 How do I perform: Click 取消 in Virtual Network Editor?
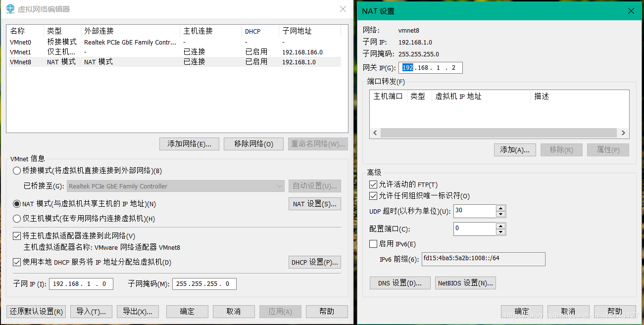234,312
